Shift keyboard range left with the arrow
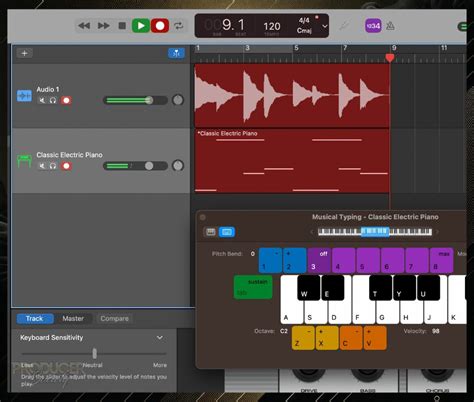This screenshot has height=402, width=474. pos(312,232)
